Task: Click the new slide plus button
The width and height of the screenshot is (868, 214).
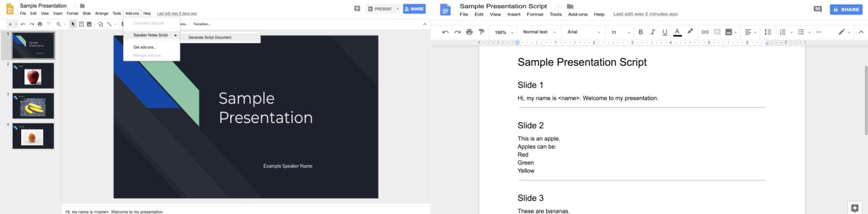Action: pos(10,24)
